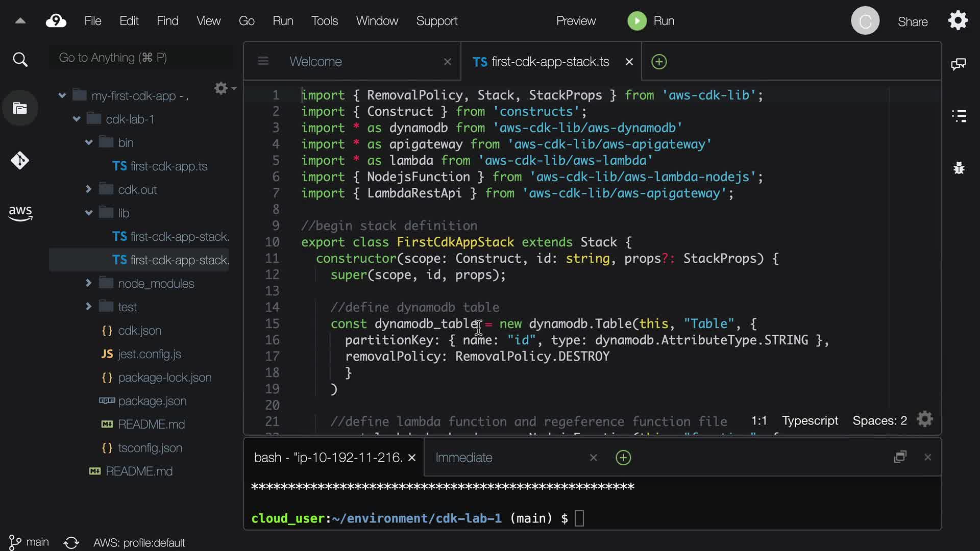Open the Source Control git panel
This screenshot has width=980, height=551.
20,161
